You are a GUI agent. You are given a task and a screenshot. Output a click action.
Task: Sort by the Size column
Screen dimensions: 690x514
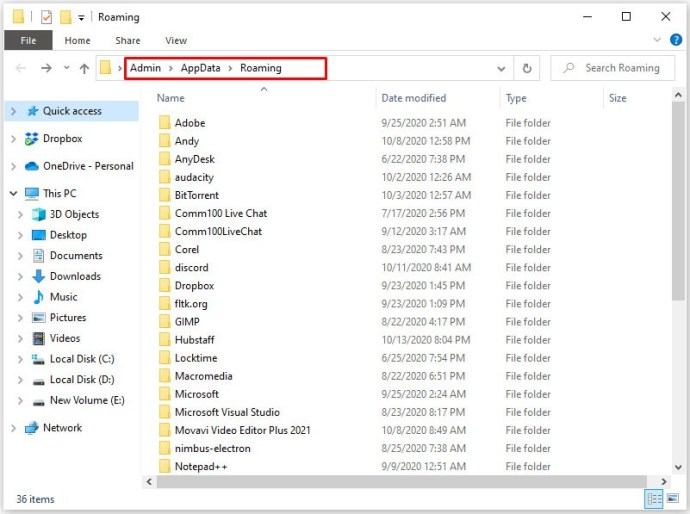(617, 98)
